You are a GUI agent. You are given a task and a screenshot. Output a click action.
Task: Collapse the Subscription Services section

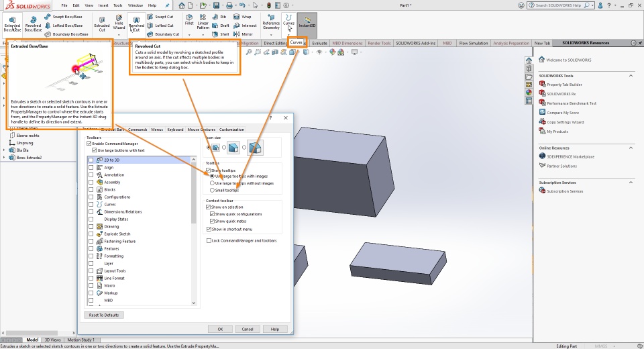point(631,183)
